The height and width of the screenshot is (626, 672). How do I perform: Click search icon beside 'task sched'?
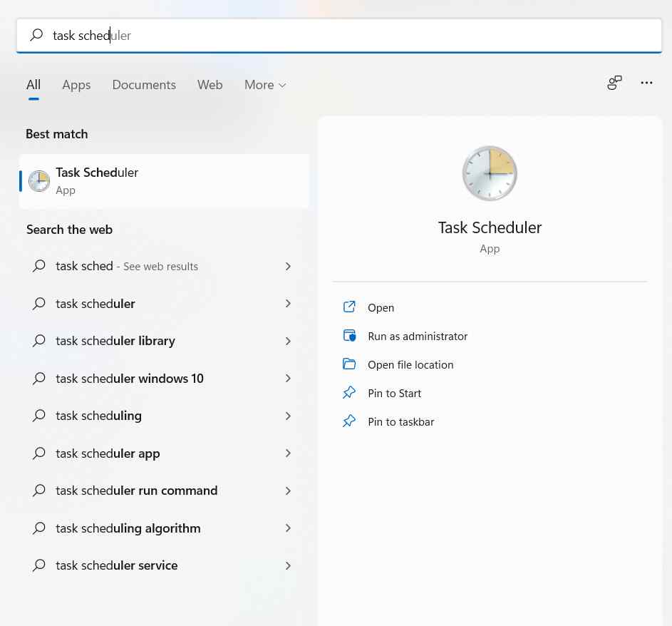click(x=39, y=266)
